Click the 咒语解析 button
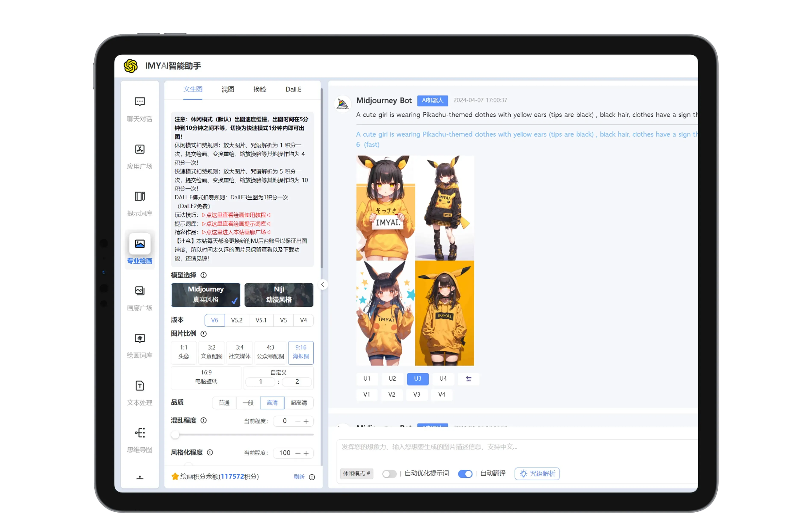 point(537,473)
